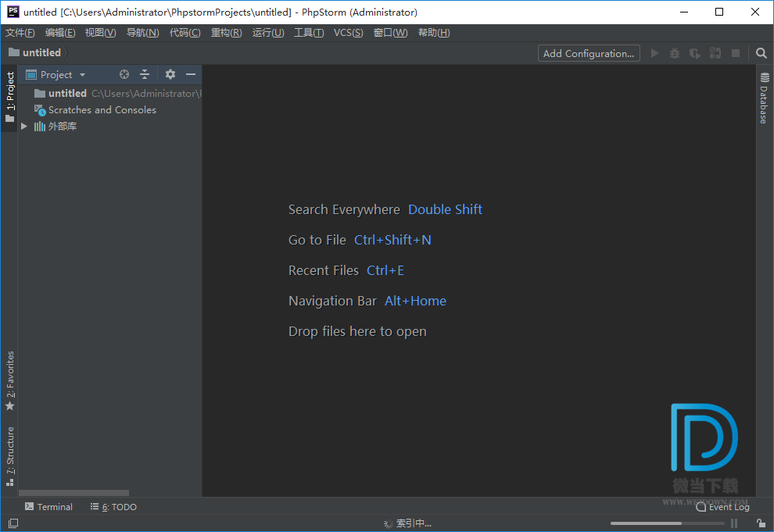774x532 pixels.
Task: Click the indexing progress bar in status bar
Action: [x=668, y=523]
